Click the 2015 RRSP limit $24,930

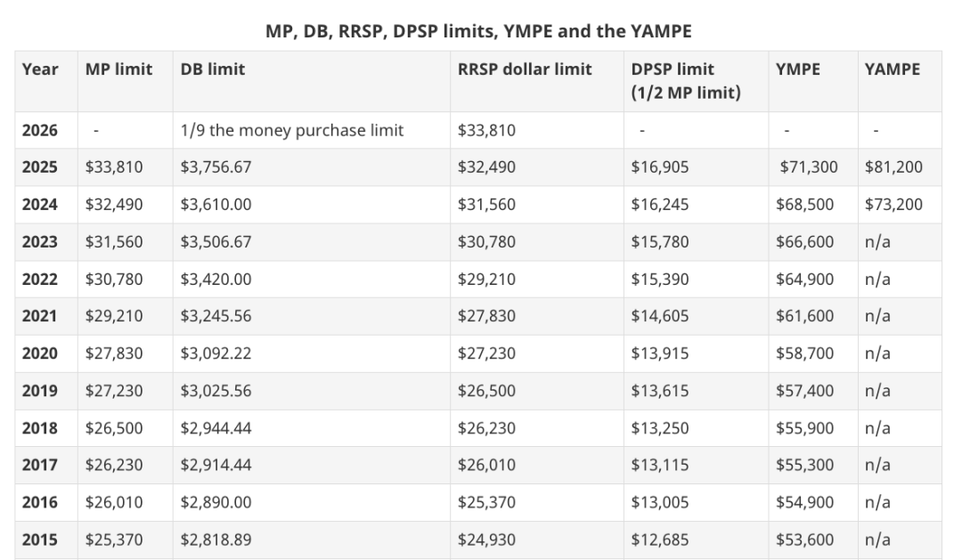tap(486, 540)
